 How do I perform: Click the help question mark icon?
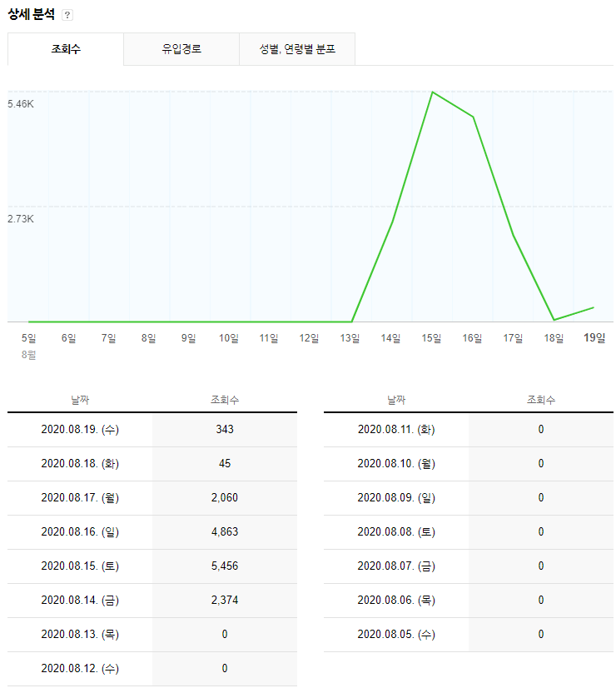[67, 15]
